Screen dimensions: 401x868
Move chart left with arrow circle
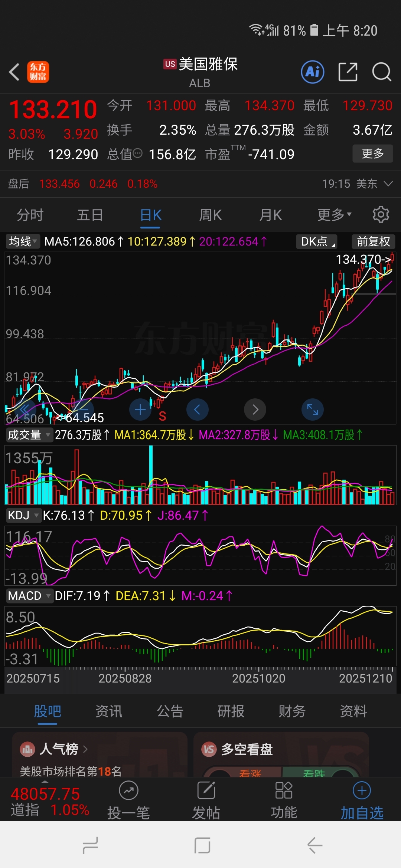coord(198,410)
